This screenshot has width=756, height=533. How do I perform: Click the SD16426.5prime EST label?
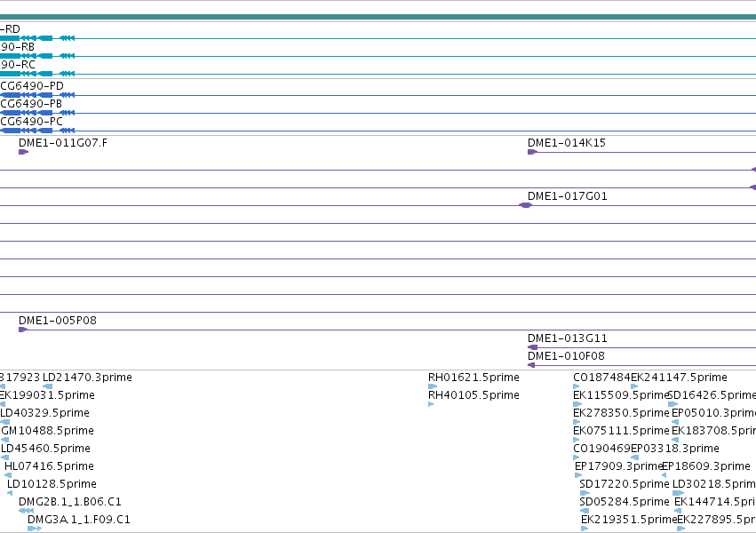[712, 395]
